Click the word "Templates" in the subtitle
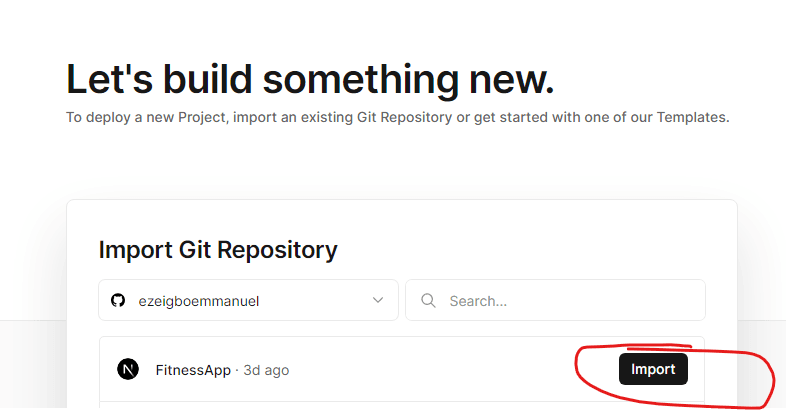Viewport: 786px width, 410px height. pos(694,117)
